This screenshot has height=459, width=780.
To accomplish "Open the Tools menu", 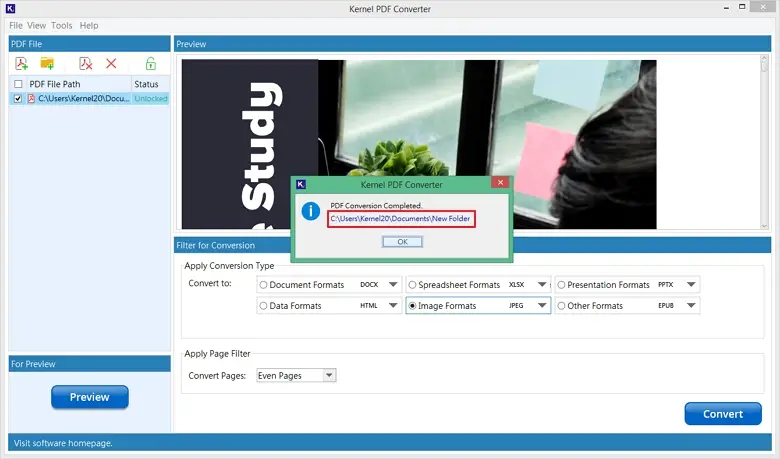I will [62, 25].
